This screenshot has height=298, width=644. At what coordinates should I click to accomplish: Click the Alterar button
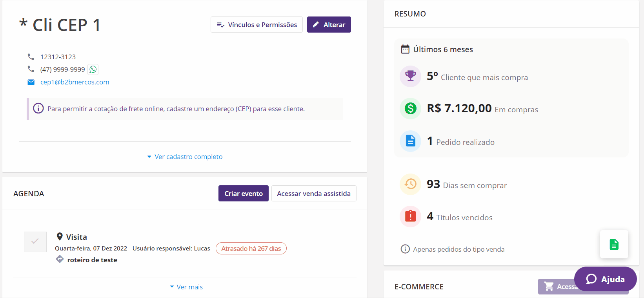[329, 25]
